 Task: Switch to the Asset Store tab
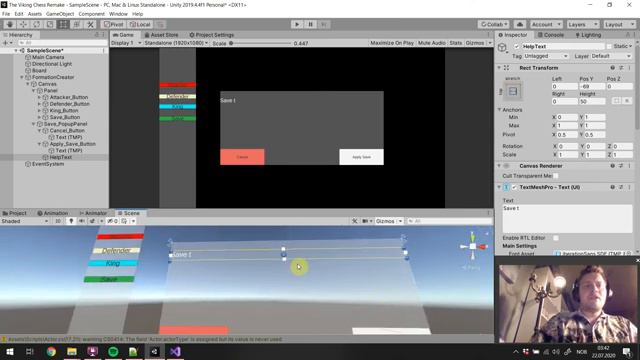pyautogui.click(x=162, y=35)
